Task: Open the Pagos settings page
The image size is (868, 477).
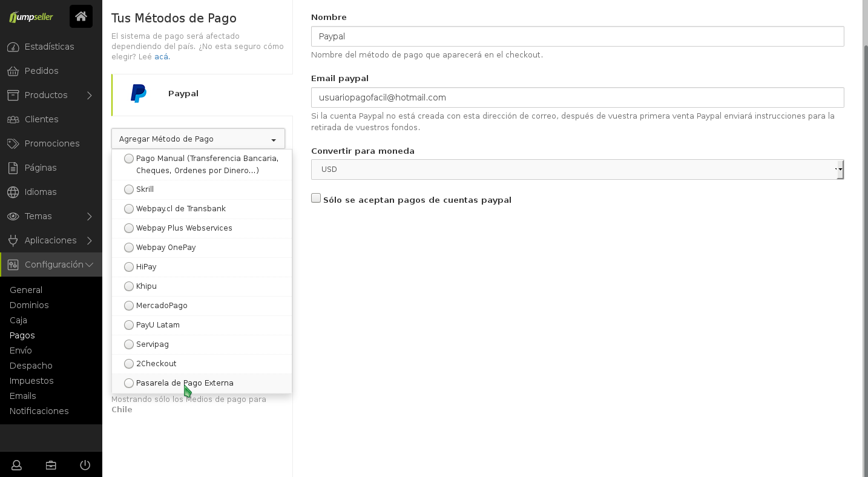Action: [x=22, y=335]
